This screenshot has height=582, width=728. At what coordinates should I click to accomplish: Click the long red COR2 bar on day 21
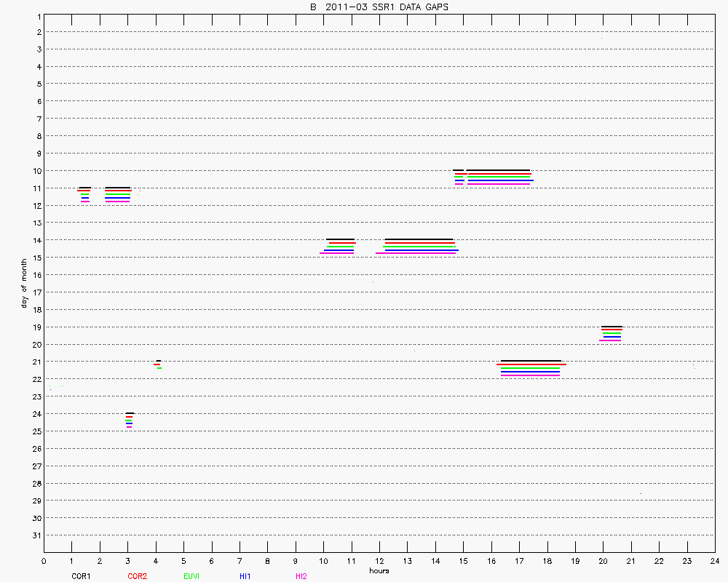(x=531, y=364)
